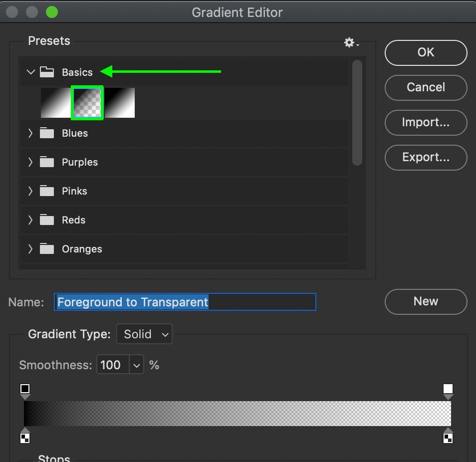Open the Presets gear settings menu
Image resolution: width=476 pixels, height=462 pixels.
(x=351, y=42)
